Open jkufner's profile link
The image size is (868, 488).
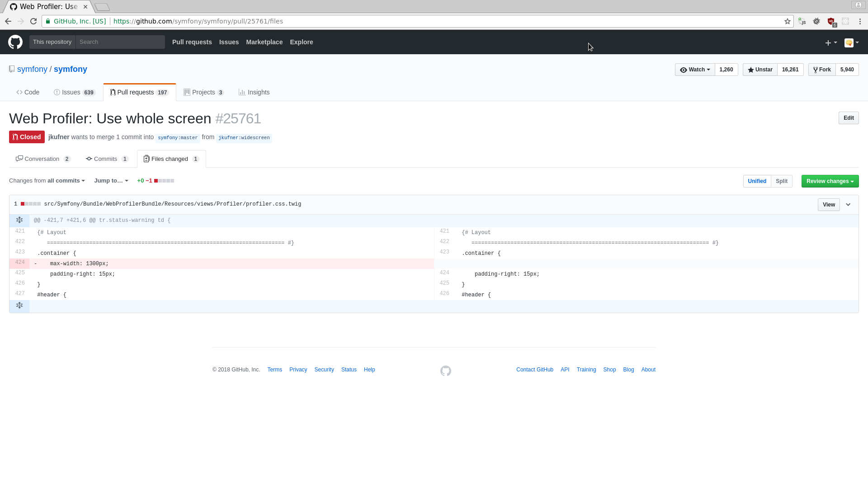point(59,137)
